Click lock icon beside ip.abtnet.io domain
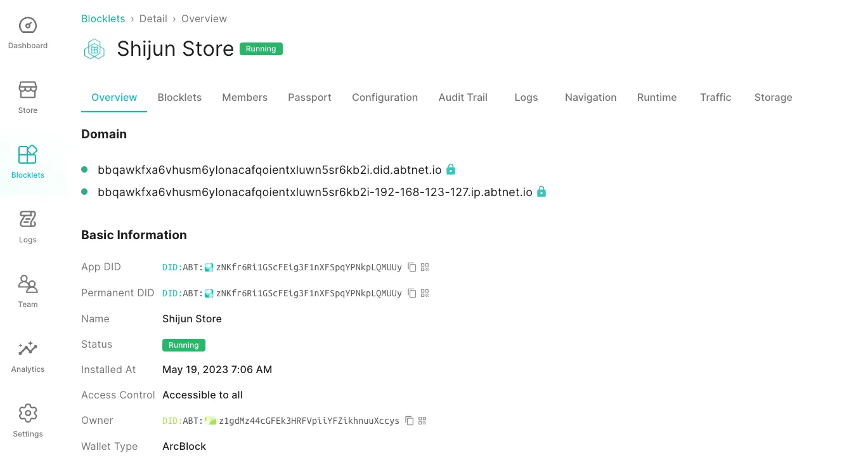 click(541, 191)
